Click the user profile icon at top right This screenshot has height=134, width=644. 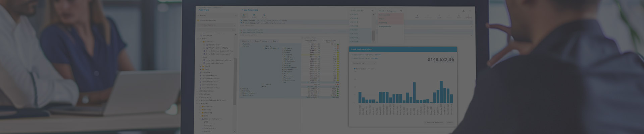[x=463, y=11]
